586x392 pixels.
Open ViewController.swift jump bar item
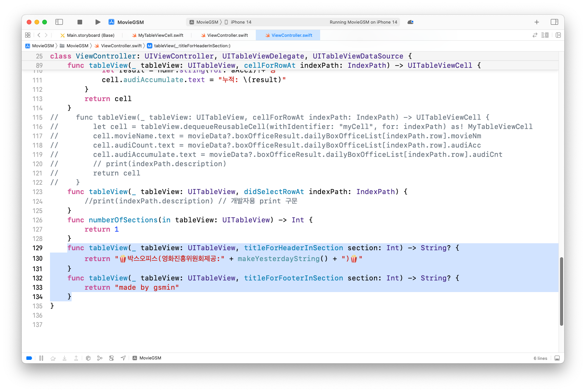[118, 46]
